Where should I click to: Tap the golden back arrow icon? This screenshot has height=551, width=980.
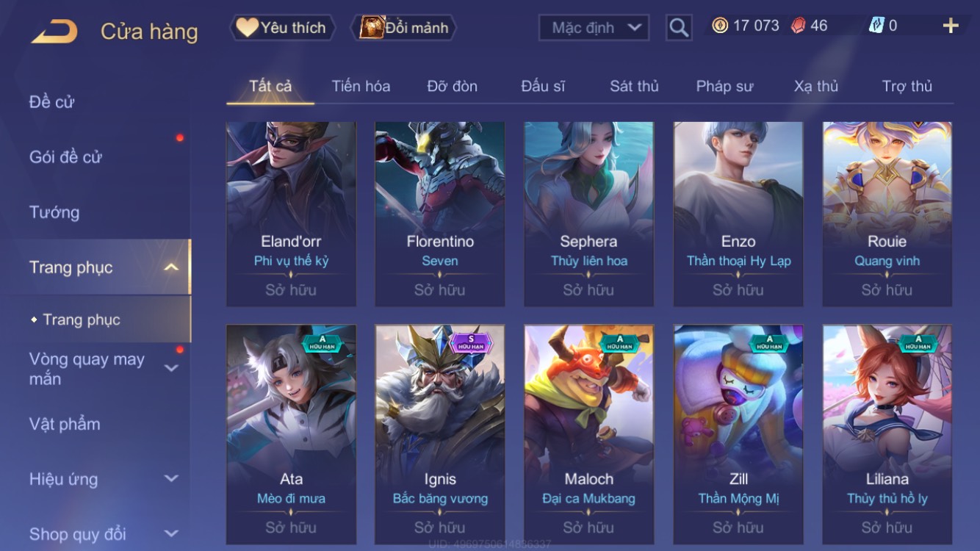click(54, 32)
